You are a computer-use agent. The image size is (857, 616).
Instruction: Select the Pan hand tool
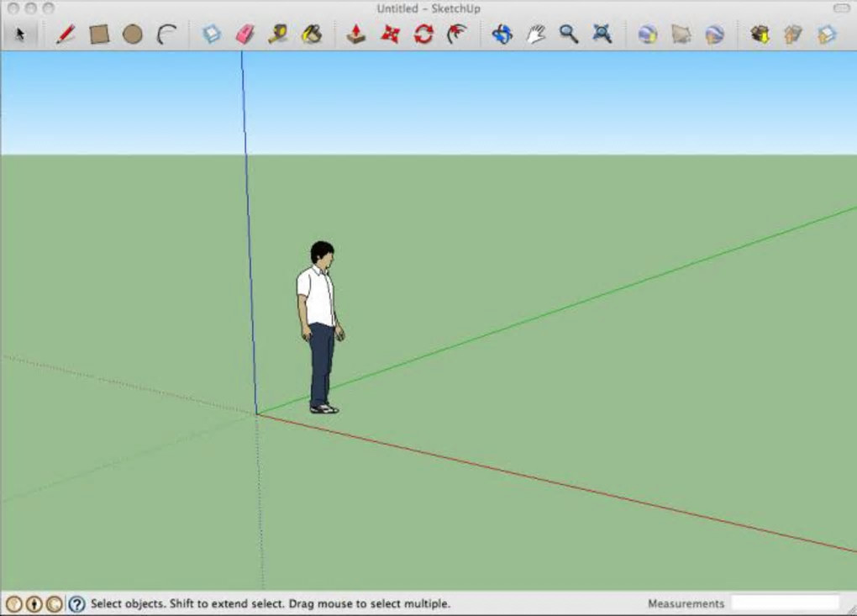pyautogui.click(x=536, y=34)
